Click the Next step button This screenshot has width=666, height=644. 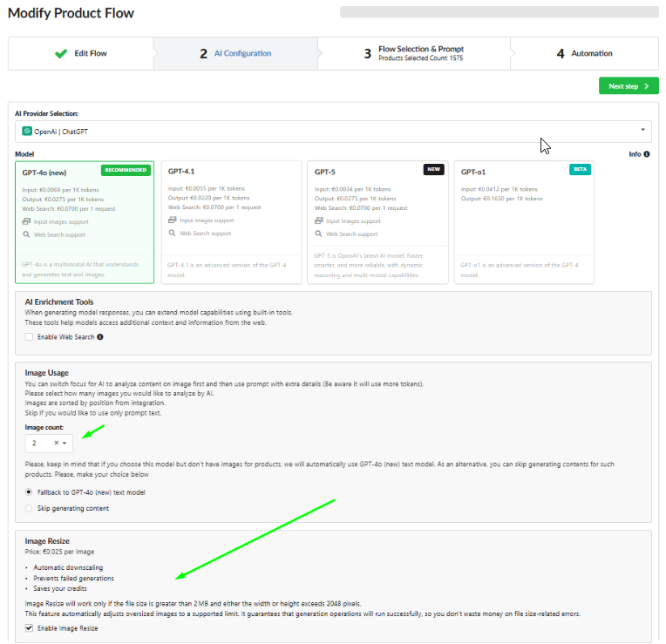pyautogui.click(x=629, y=85)
